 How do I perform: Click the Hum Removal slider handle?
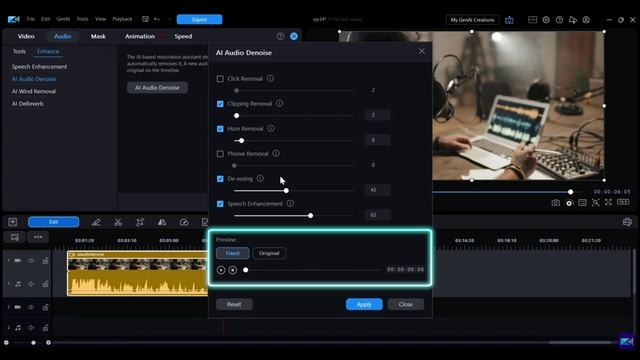242,141
